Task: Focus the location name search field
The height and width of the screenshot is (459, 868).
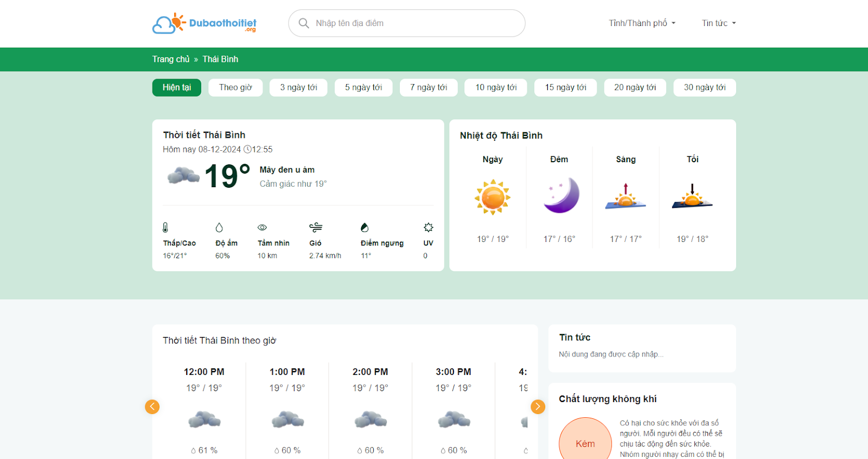Action: (407, 23)
